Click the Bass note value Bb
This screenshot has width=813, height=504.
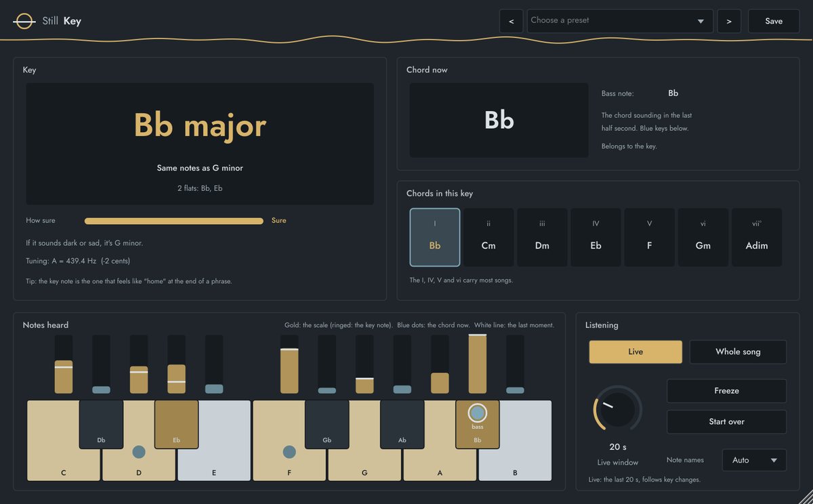(673, 93)
